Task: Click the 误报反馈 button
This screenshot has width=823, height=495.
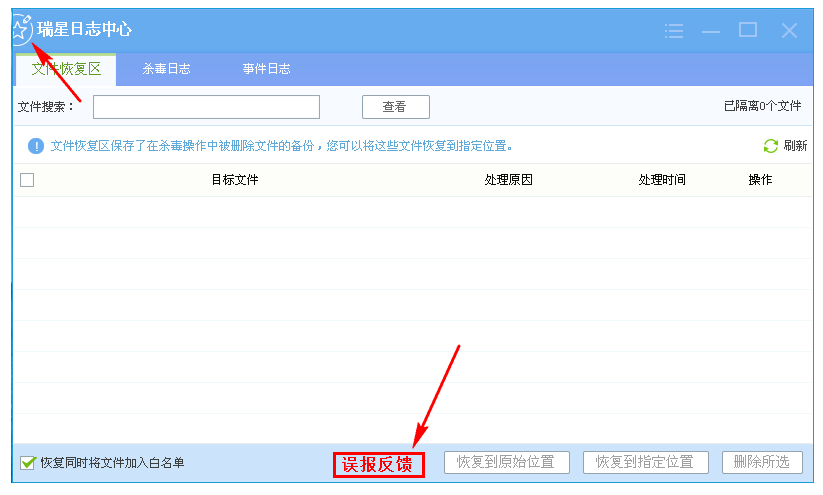Action: coord(378,465)
